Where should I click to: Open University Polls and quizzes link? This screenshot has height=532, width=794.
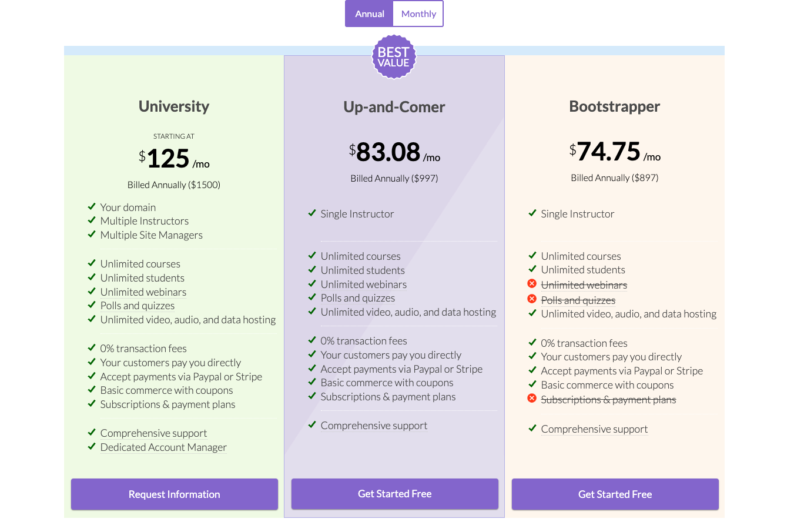[x=138, y=306]
